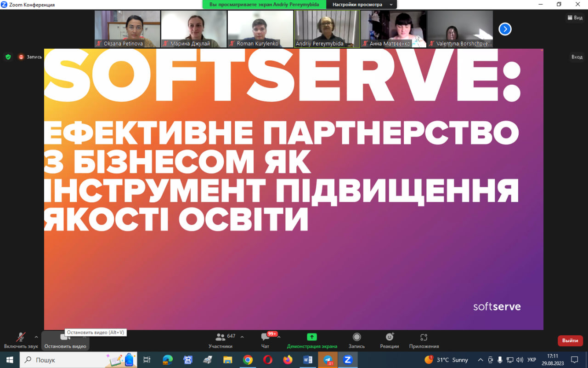Viewport: 588px width, 368px height.
Task: Expand audio options arrow beside microphone
Action: 36,337
